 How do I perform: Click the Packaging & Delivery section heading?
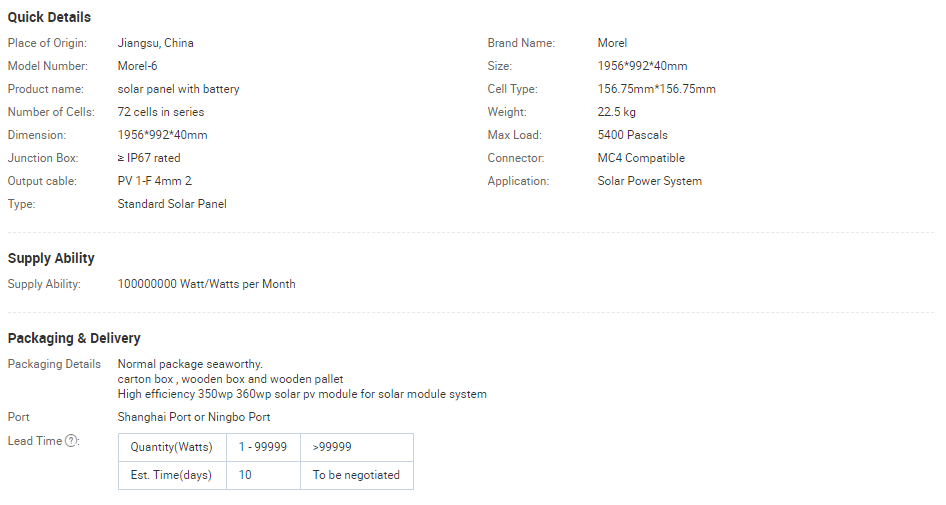(74, 338)
